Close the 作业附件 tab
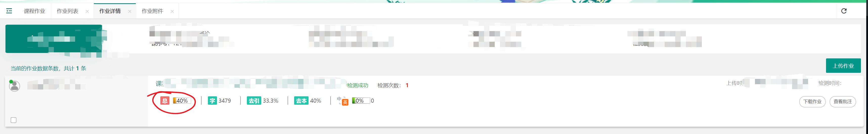The image size is (868, 134). (x=172, y=11)
